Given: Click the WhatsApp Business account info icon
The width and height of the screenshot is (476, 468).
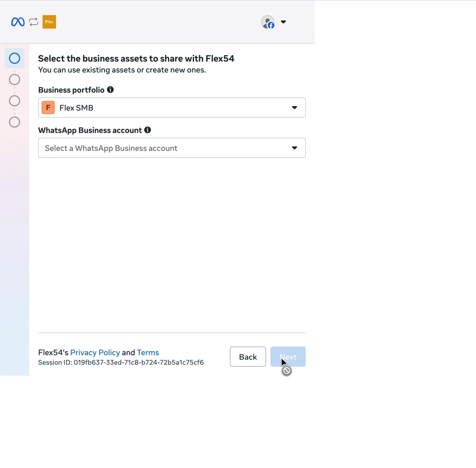Looking at the screenshot, I should coord(148,130).
